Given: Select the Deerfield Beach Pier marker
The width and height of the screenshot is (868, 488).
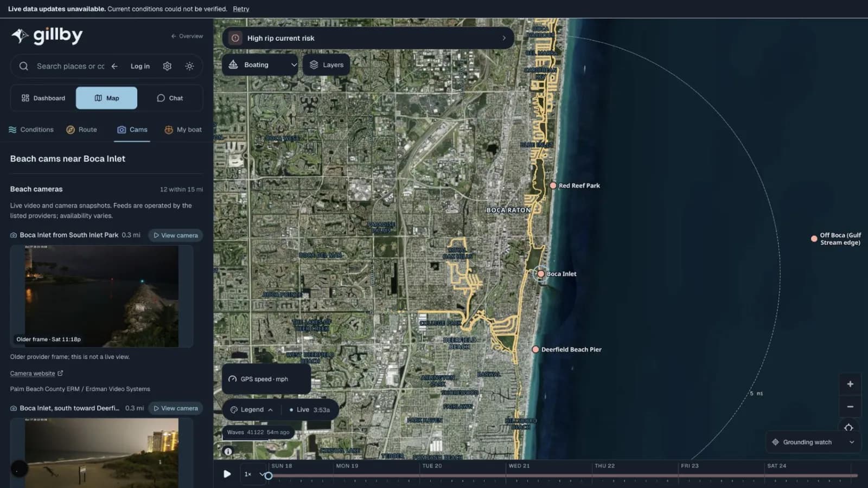Looking at the screenshot, I should (535, 350).
